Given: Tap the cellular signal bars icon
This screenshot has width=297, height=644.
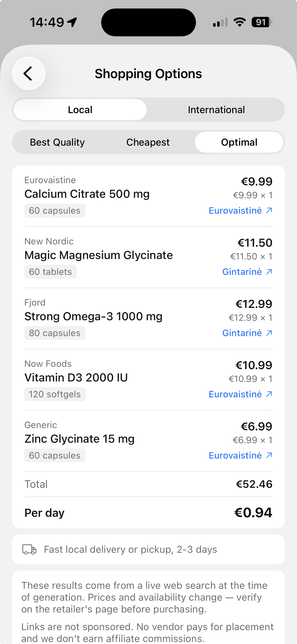Looking at the screenshot, I should coord(220,22).
